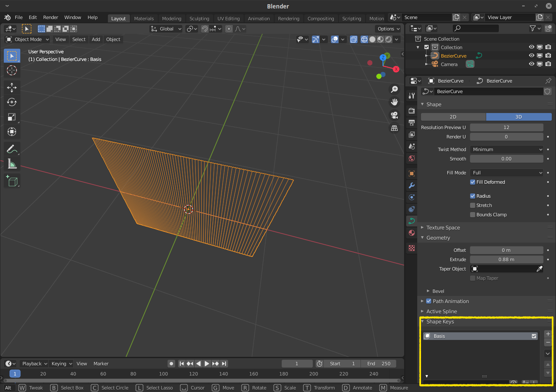Open the Modifiers wrench tab
Image resolution: width=556 pixels, height=392 pixels.
coord(412,185)
